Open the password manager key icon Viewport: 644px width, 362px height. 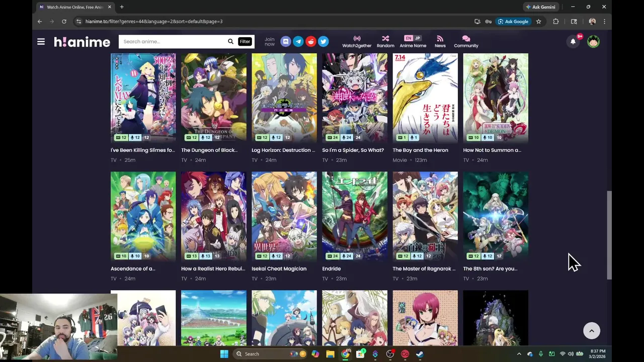pos(488,22)
